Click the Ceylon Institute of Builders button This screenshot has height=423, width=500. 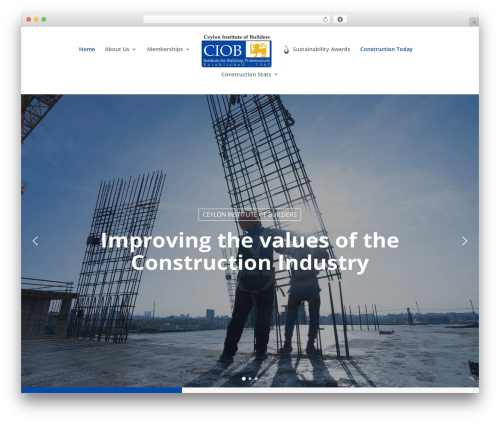pyautogui.click(x=250, y=215)
